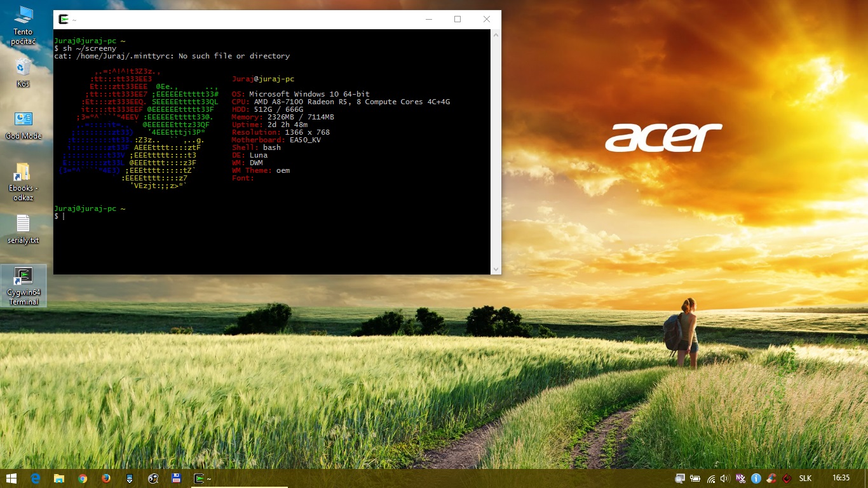Open the calendar from the 16:35 clock
868x488 pixels.
point(841,478)
